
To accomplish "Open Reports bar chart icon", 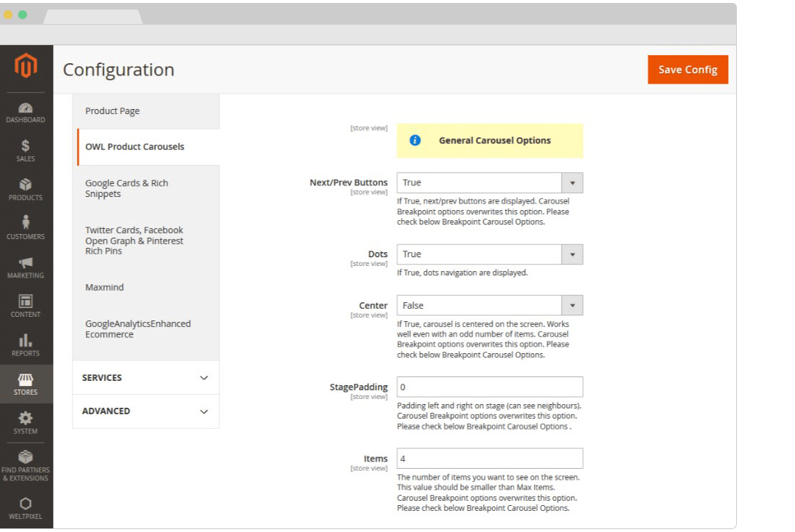I will (26, 341).
